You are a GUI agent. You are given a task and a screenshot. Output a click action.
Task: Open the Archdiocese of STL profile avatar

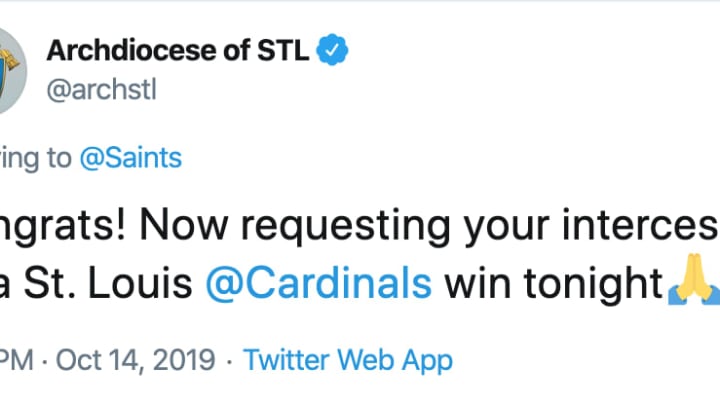(x=13, y=71)
